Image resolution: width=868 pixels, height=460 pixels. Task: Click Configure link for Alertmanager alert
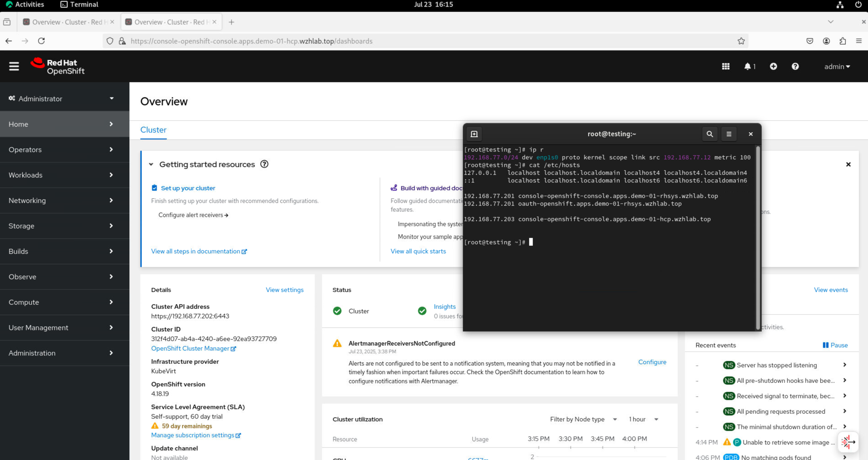[x=652, y=362]
